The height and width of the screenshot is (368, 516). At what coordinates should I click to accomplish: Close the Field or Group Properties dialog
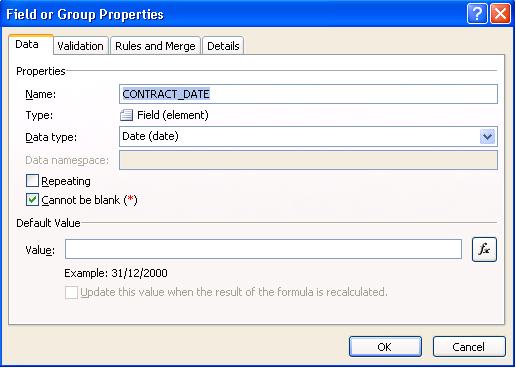click(x=500, y=14)
